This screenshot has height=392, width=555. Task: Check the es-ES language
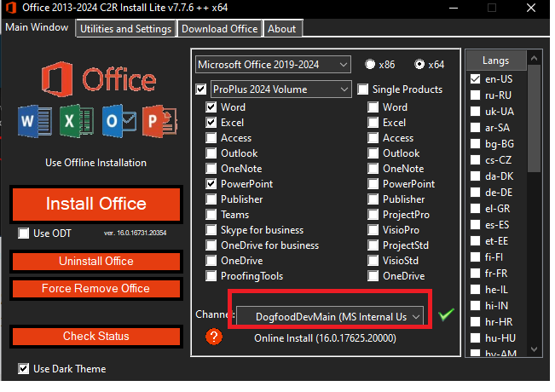pos(475,225)
